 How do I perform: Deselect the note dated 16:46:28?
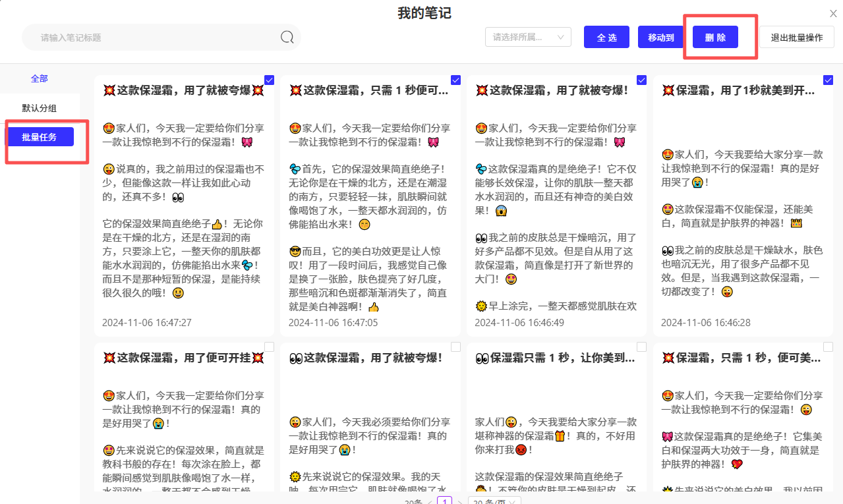pos(828,80)
